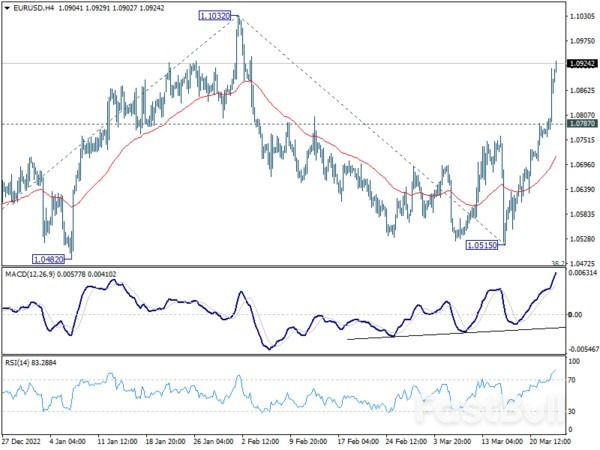This screenshot has height=450, width=600.
Task: Click the 24 Feb 12:00 time label
Action: pyautogui.click(x=406, y=441)
